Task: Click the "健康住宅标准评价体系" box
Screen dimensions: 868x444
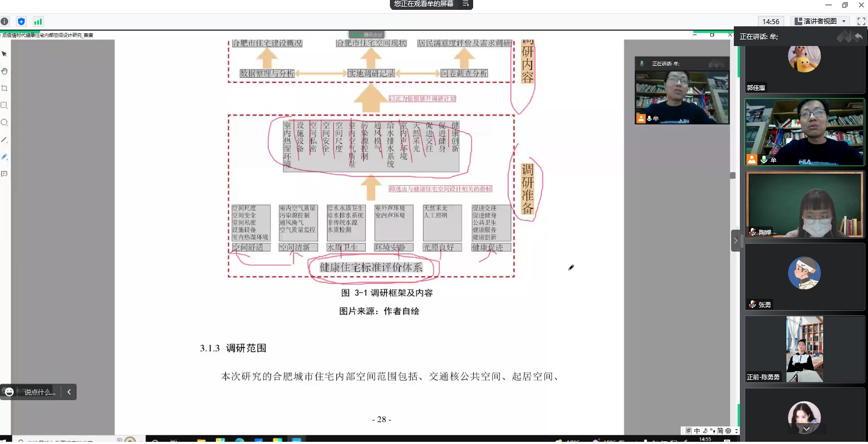Action: tap(371, 267)
